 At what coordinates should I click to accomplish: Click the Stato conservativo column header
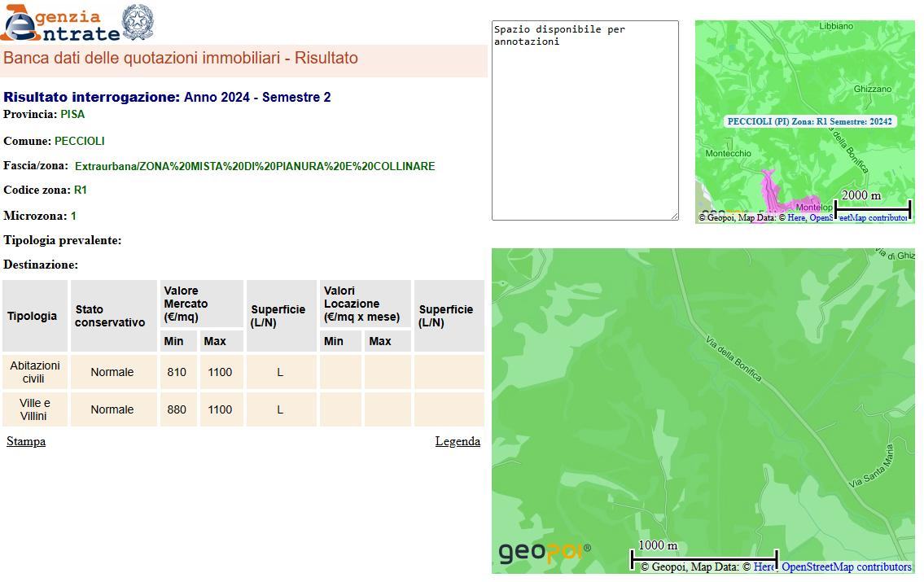point(112,316)
